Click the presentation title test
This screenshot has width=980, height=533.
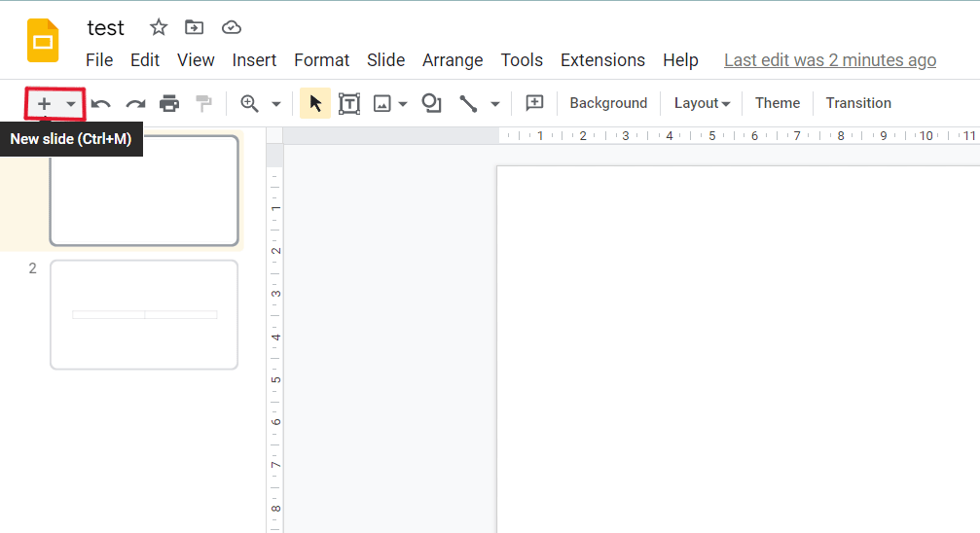[x=106, y=28]
